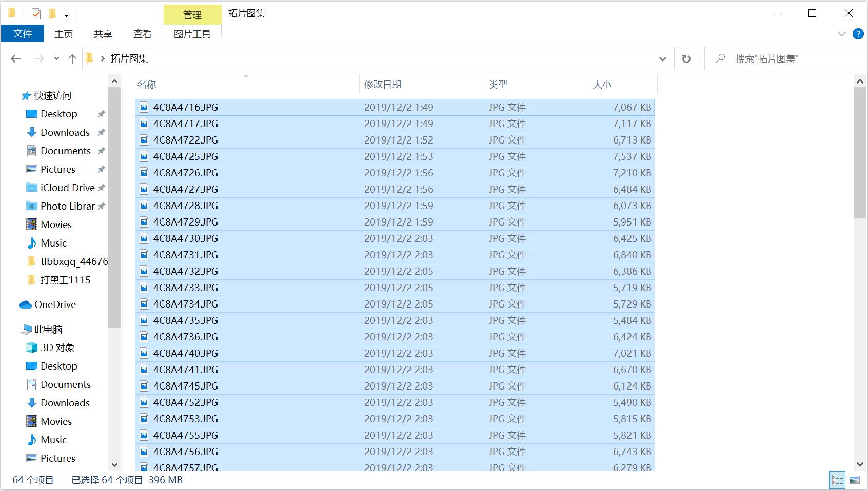Image resolution: width=868 pixels, height=491 pixels.
Task: Open the help question mark icon
Action: click(x=857, y=34)
